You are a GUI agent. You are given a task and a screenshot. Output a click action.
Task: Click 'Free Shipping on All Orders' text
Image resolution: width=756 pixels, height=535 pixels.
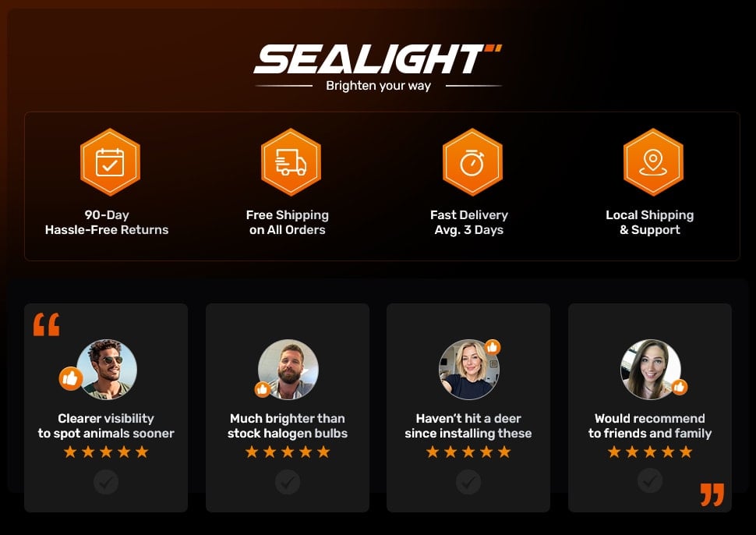click(288, 222)
